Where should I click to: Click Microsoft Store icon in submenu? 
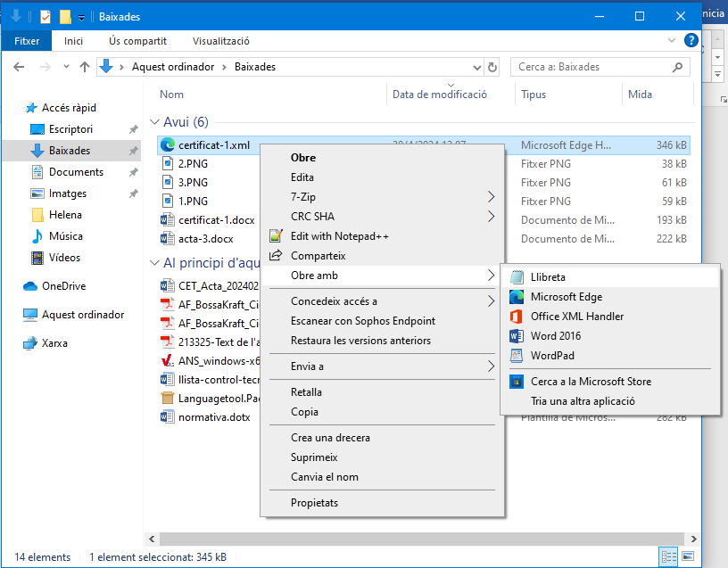pos(517,382)
